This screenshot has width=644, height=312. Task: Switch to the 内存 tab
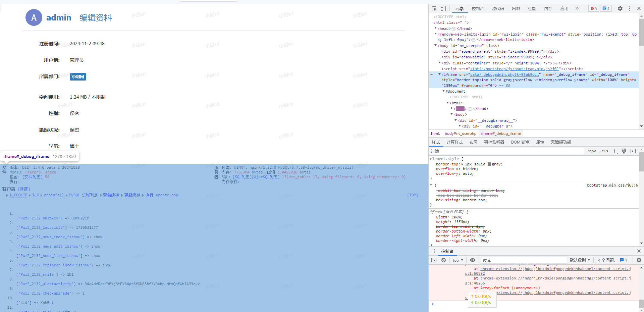click(548, 9)
